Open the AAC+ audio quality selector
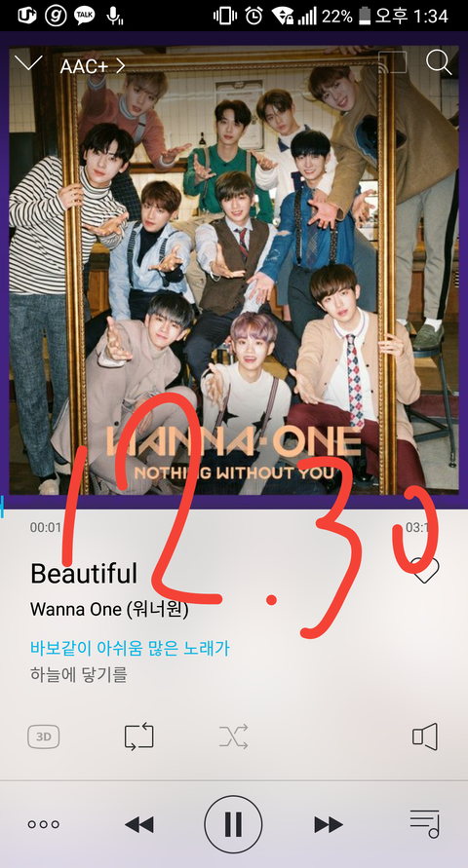Viewport: 468px width, 868px height. [93, 66]
